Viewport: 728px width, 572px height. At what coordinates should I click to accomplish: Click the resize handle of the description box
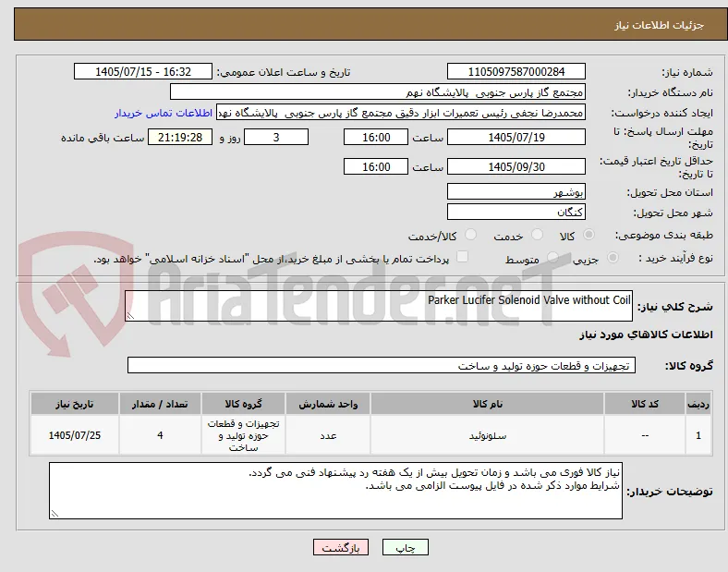click(130, 316)
